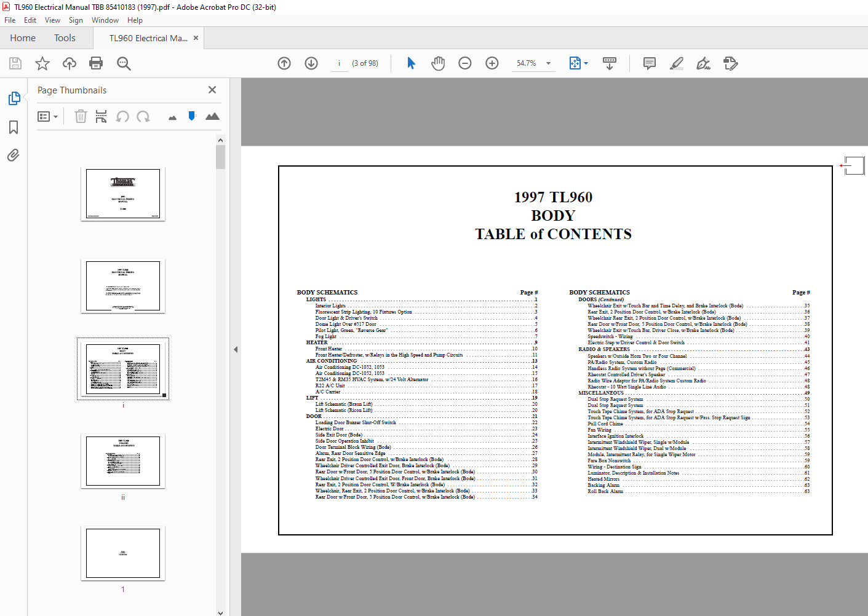Open the Sign menu

tap(76, 20)
